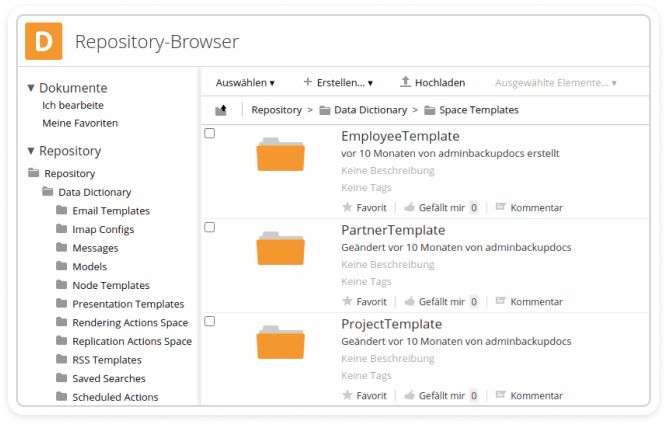Image resolution: width=667 pixels, height=425 pixels.
Task: Like PartnerTemplate with Gefällt mir thumb
Action: click(x=409, y=301)
